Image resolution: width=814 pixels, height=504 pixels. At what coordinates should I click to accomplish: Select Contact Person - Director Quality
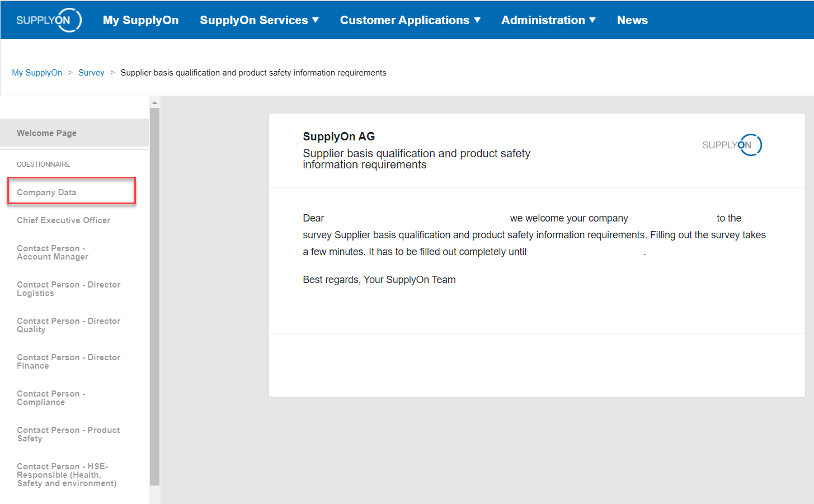tap(69, 325)
